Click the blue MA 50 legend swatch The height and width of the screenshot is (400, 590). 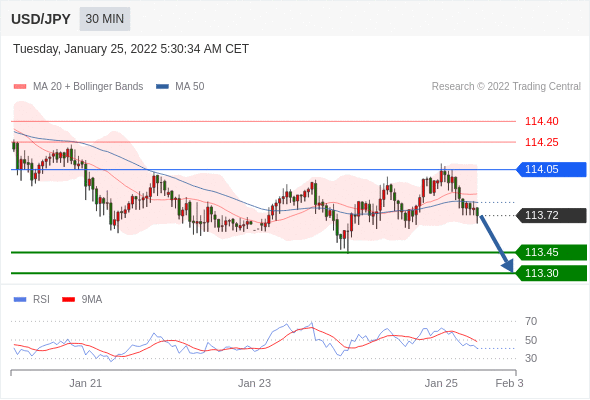[162, 87]
